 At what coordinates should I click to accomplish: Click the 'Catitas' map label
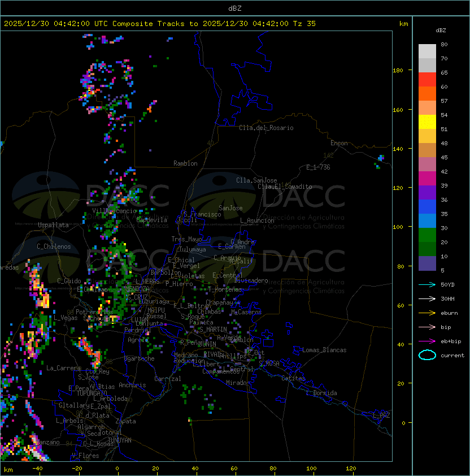tap(293, 378)
